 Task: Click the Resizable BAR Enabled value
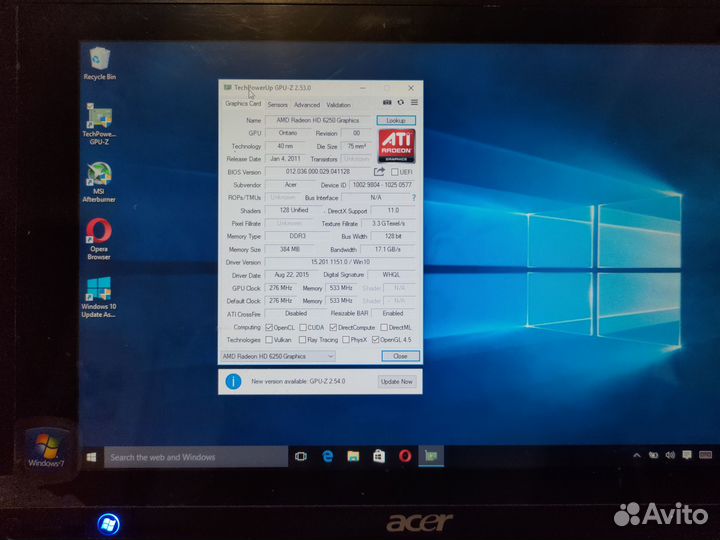click(393, 313)
